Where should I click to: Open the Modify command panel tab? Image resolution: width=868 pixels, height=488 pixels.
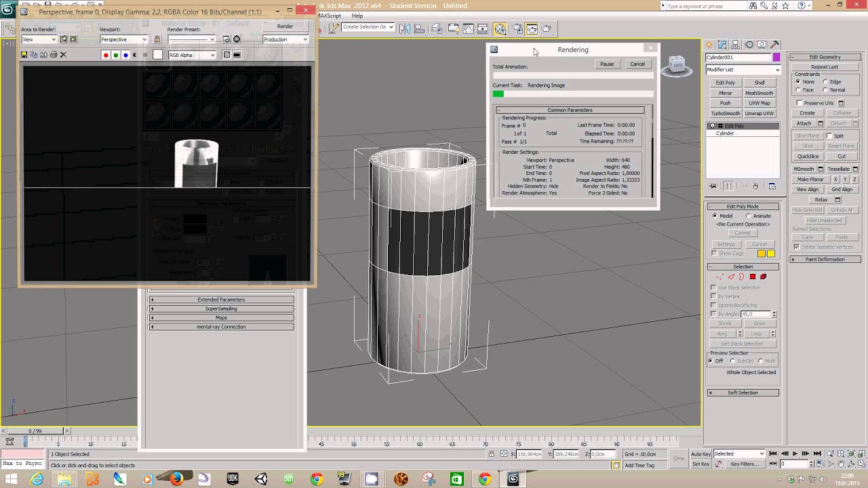(x=724, y=45)
